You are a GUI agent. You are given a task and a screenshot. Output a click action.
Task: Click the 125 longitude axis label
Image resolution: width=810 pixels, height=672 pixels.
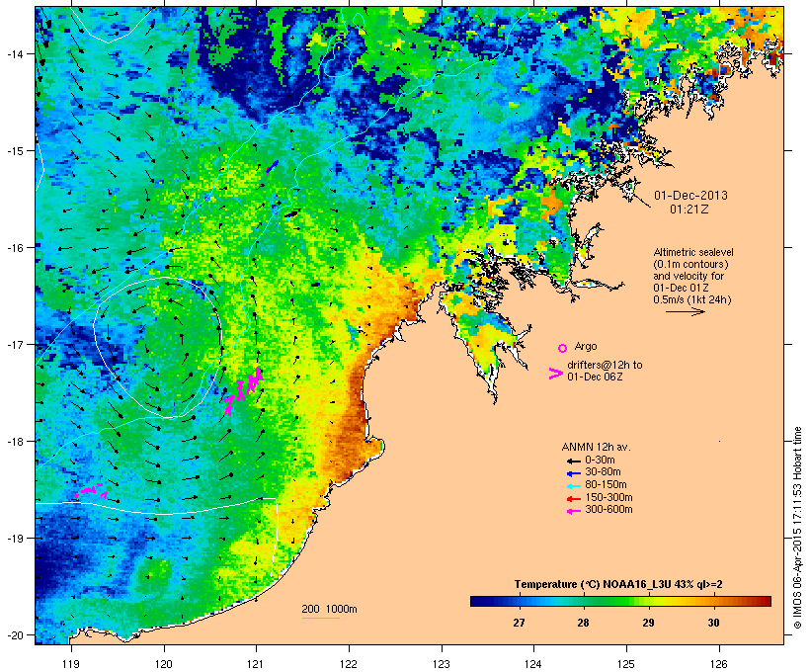point(626,664)
